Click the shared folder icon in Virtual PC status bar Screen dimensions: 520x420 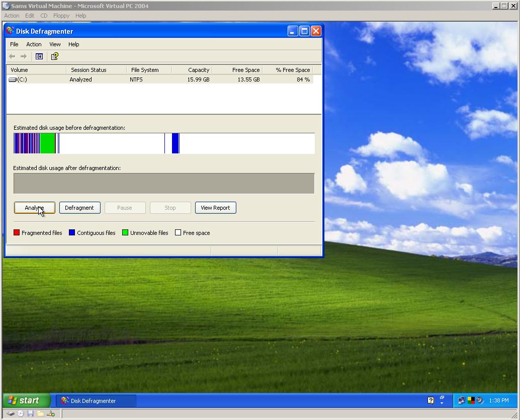(x=40, y=413)
